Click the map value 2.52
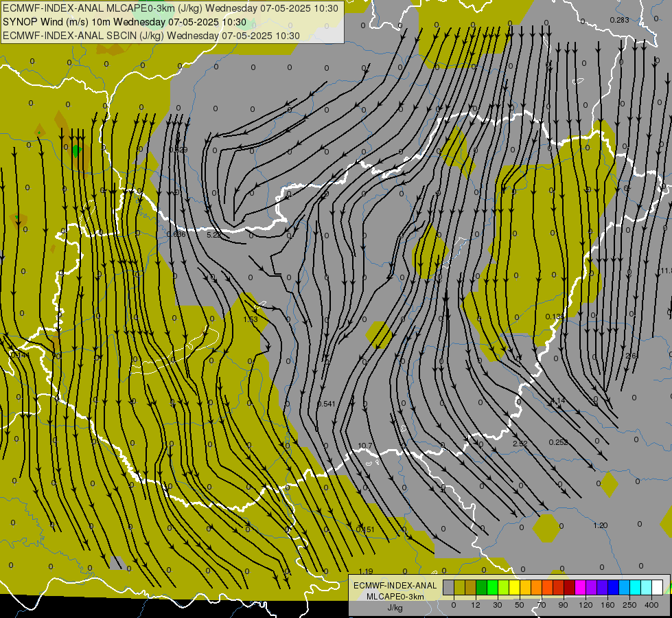The image size is (672, 618). point(520,444)
